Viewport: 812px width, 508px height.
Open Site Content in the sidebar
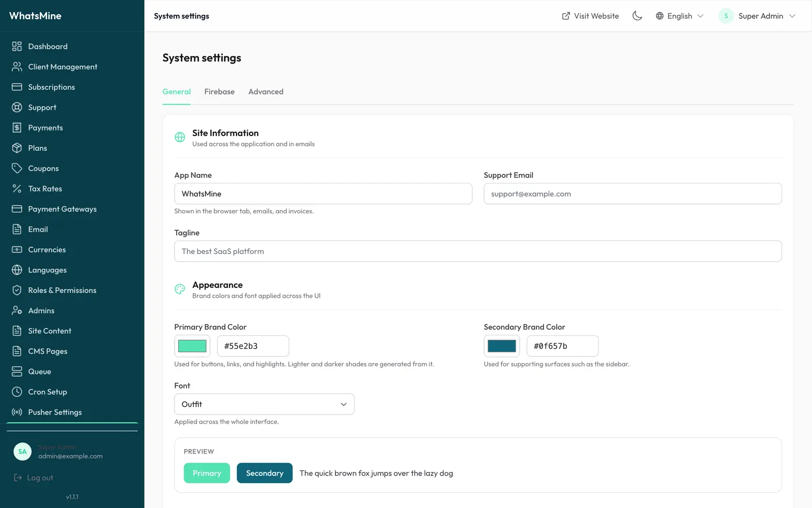click(x=72, y=331)
